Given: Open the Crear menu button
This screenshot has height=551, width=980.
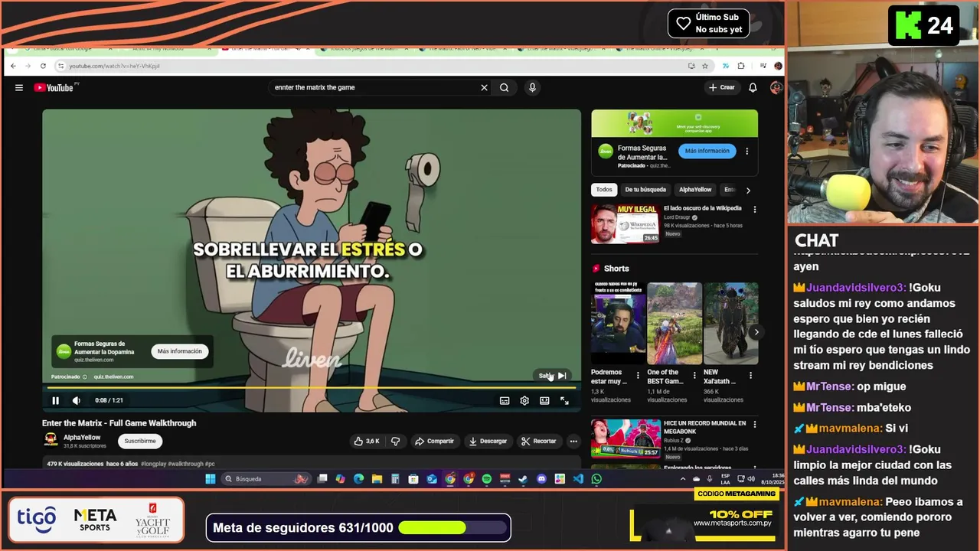Looking at the screenshot, I should (721, 87).
